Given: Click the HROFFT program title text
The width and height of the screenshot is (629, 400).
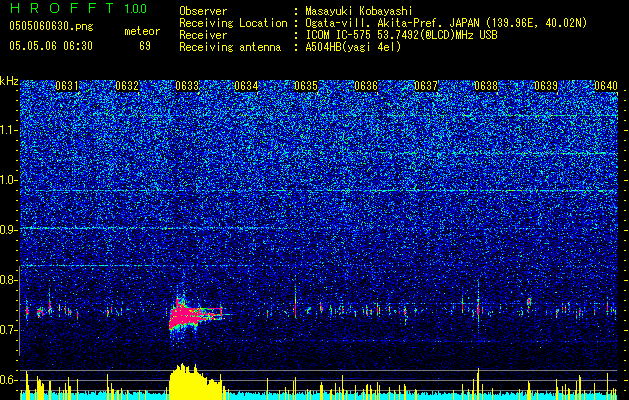Looking at the screenshot, I should pyautogui.click(x=62, y=8).
